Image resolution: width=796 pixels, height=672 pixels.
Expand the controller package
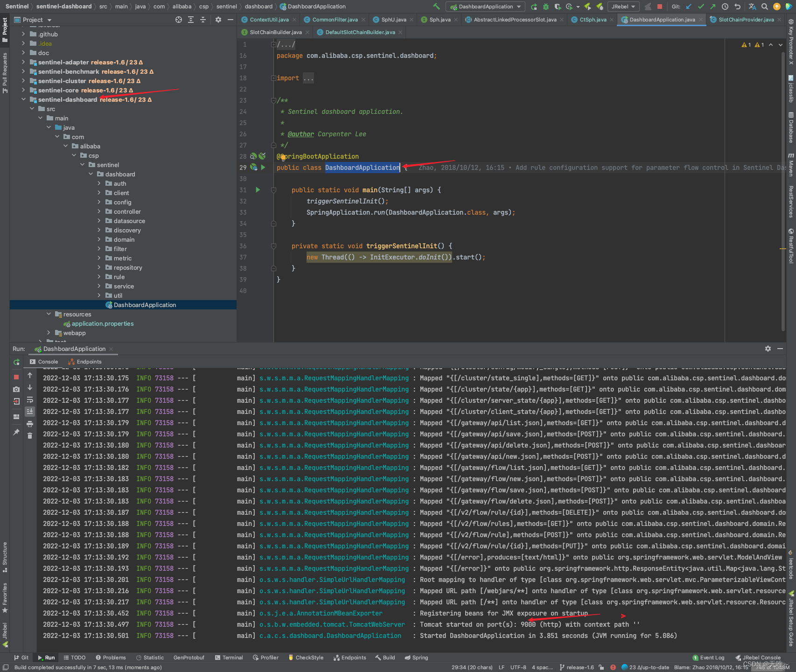tap(99, 211)
